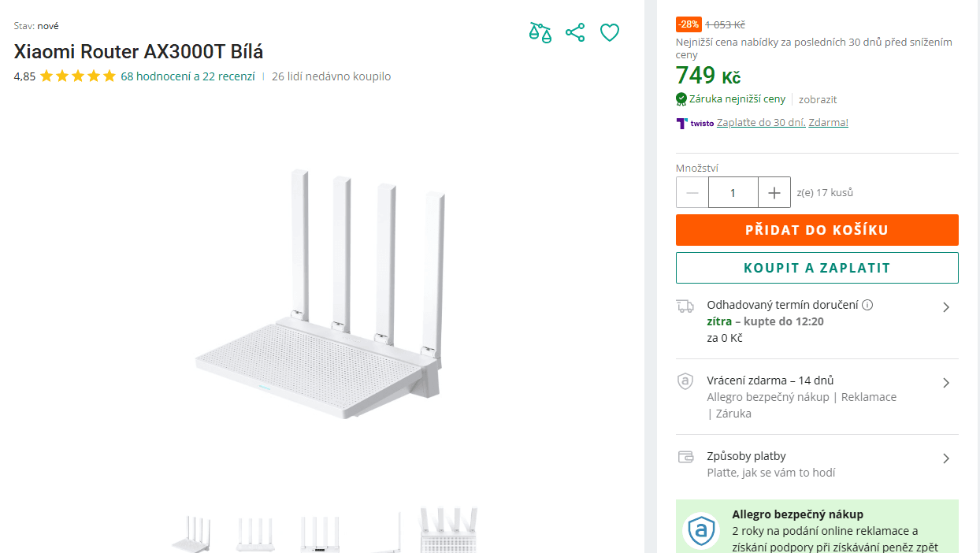
Task: Open the product comparison scales icon
Action: (x=540, y=32)
